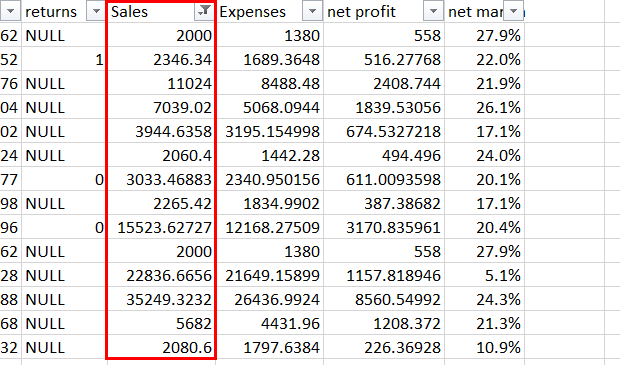The height and width of the screenshot is (365, 620).
Task: Select net profit cell 8560.54992
Action: coord(384,299)
